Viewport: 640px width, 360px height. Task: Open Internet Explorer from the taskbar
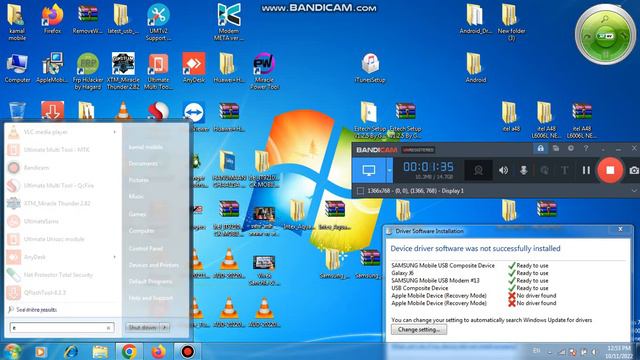point(71,351)
